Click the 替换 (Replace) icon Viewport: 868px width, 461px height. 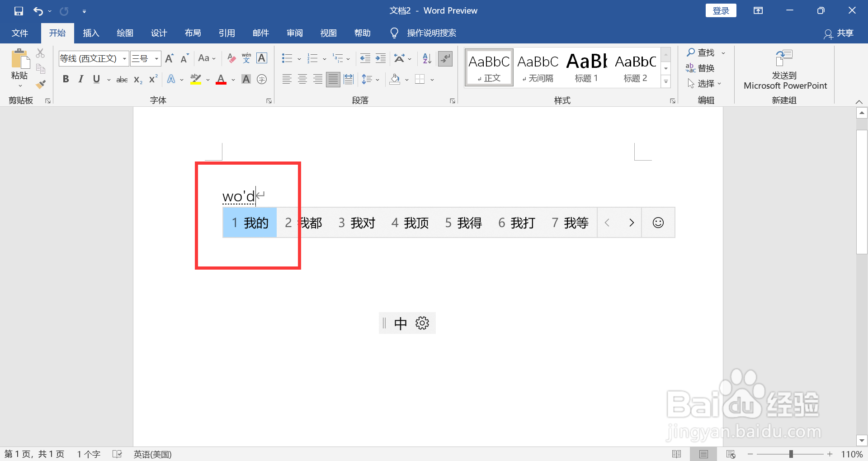(x=700, y=68)
